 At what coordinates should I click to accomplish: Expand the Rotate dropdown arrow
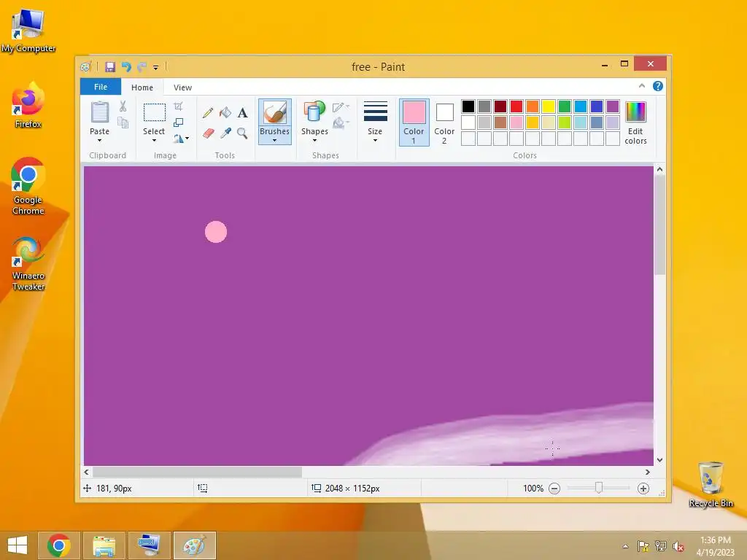(187, 139)
